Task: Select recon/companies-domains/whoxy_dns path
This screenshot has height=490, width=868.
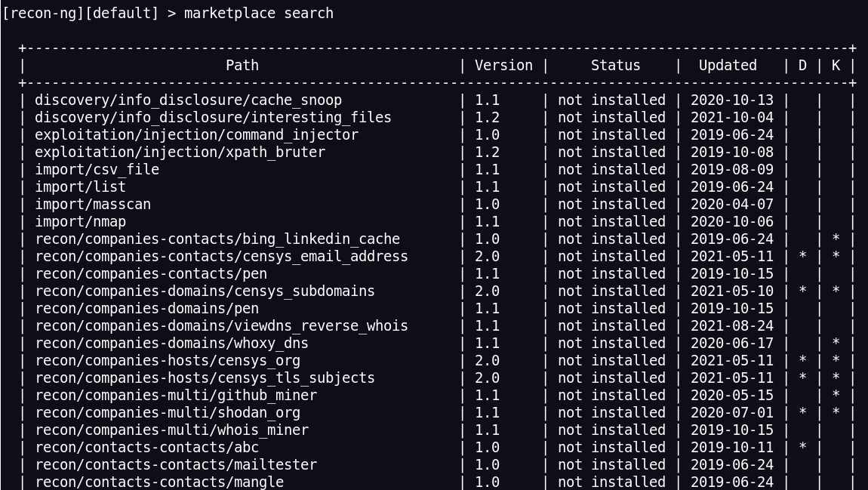Action: [171, 344]
